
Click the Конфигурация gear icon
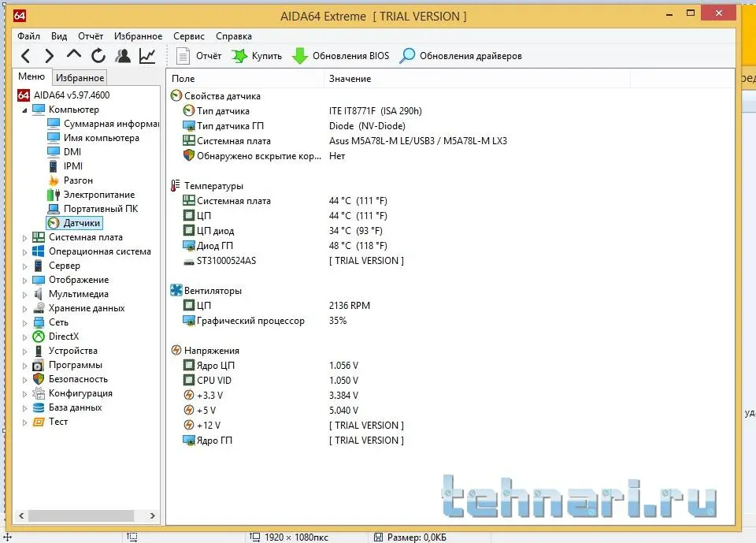point(39,393)
